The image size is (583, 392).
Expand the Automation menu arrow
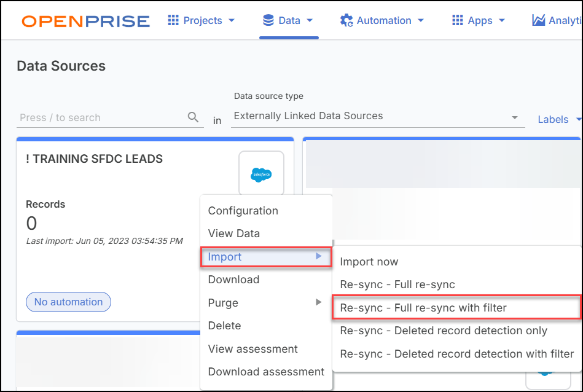pyautogui.click(x=421, y=20)
